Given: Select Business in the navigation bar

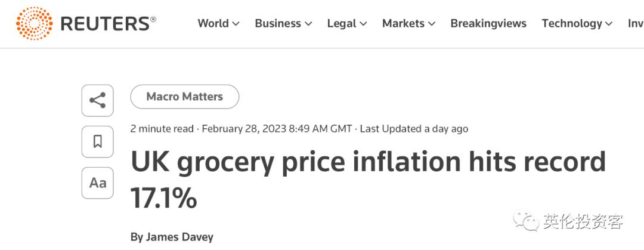Looking at the screenshot, I should [277, 23].
